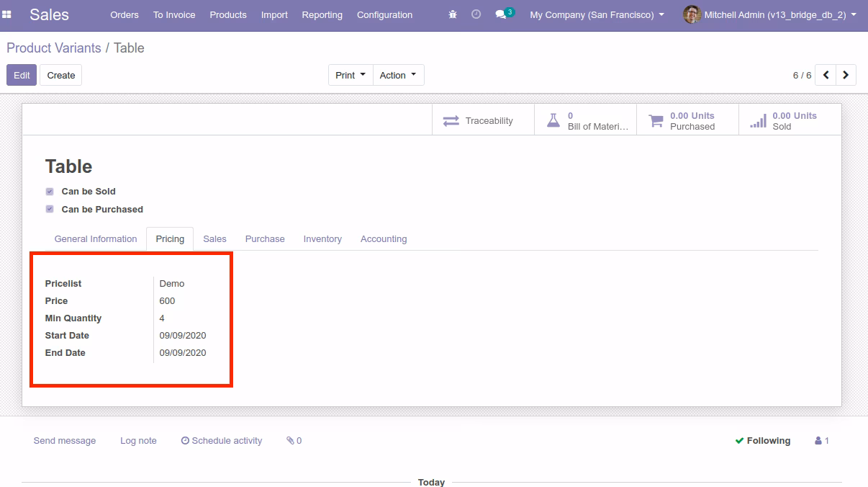Click the Log note link
868x487 pixels.
click(138, 441)
